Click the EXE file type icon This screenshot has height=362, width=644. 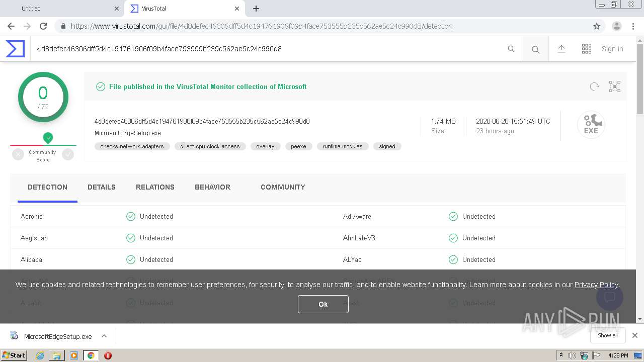click(591, 125)
